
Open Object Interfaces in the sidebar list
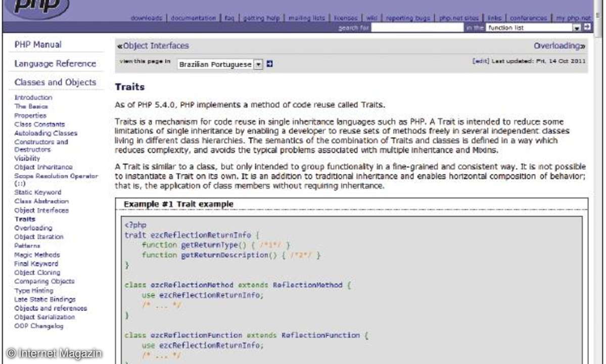click(x=41, y=211)
